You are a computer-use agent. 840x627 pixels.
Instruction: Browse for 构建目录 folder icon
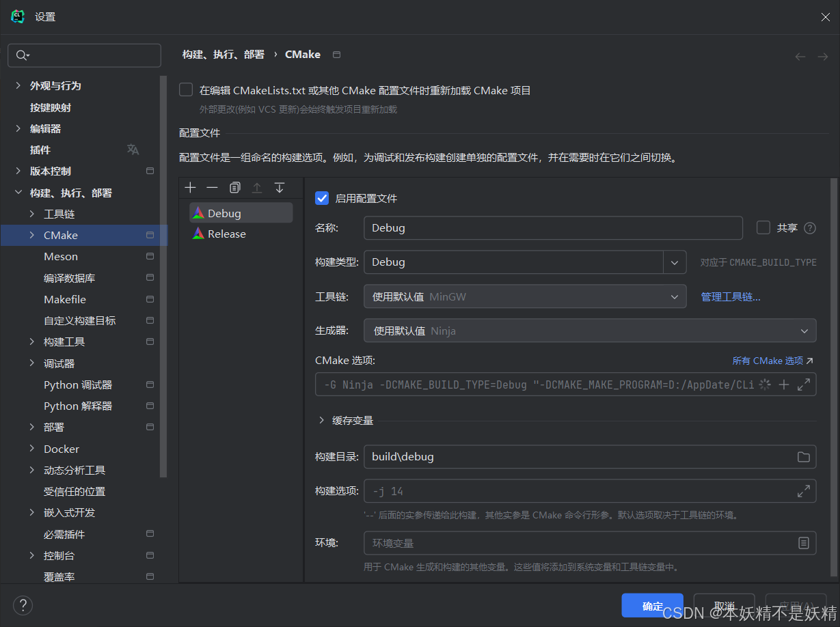point(804,457)
